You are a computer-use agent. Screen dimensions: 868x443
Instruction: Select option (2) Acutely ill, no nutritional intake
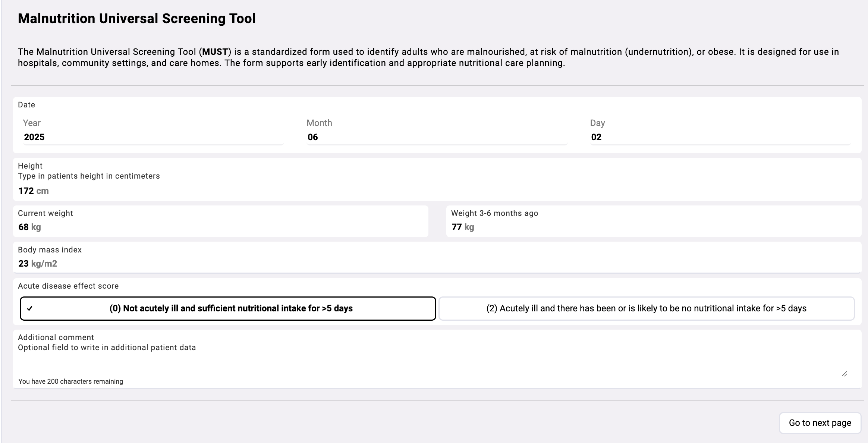pos(647,308)
